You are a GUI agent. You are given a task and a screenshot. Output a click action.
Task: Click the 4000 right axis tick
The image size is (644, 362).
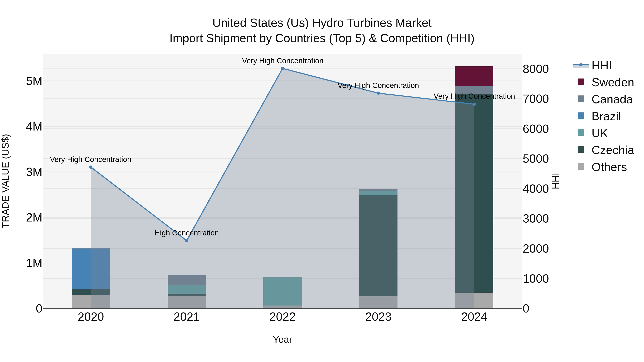tap(536, 189)
